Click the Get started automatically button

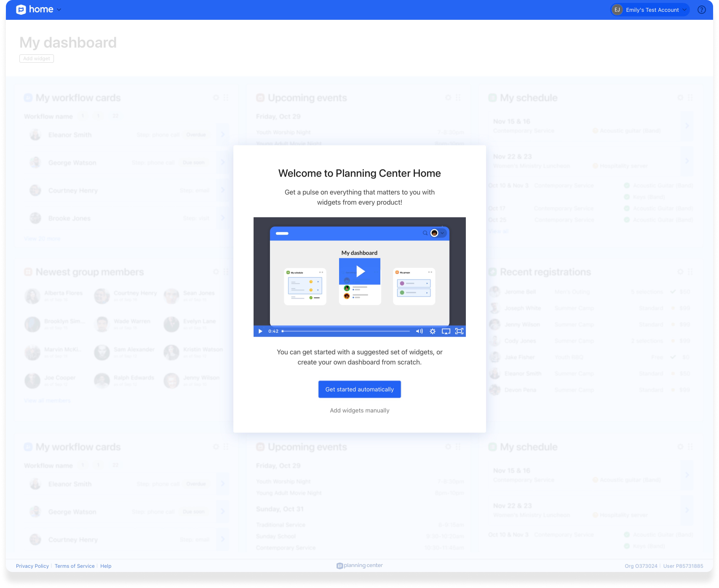[x=359, y=389]
